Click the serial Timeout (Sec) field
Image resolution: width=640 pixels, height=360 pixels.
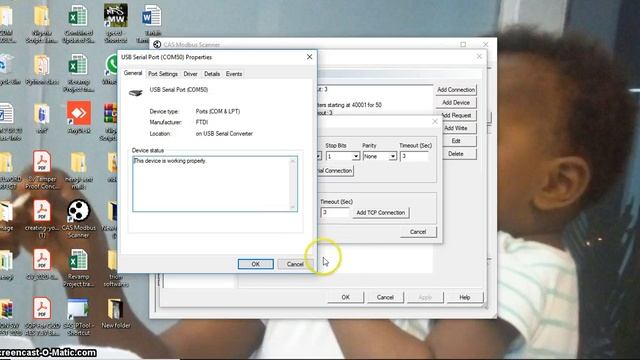(x=414, y=156)
